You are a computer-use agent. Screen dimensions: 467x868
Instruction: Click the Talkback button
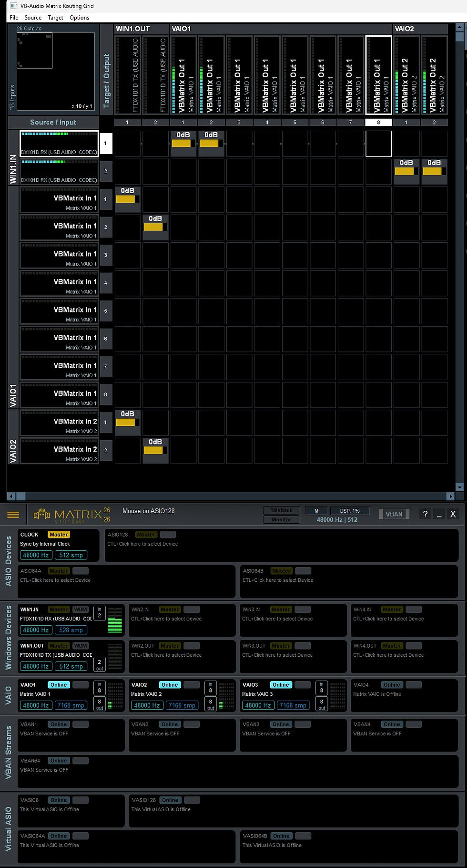281,510
